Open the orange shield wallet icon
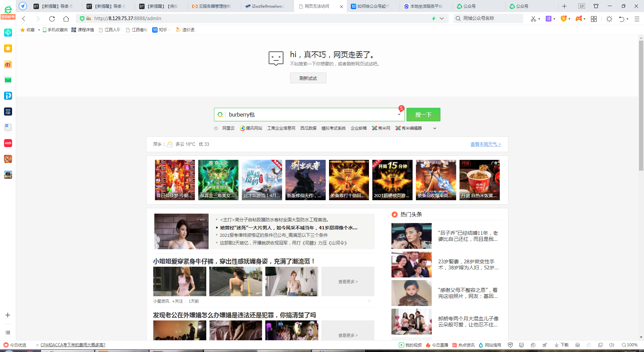The height and width of the screenshot is (352, 644). coord(564,19)
